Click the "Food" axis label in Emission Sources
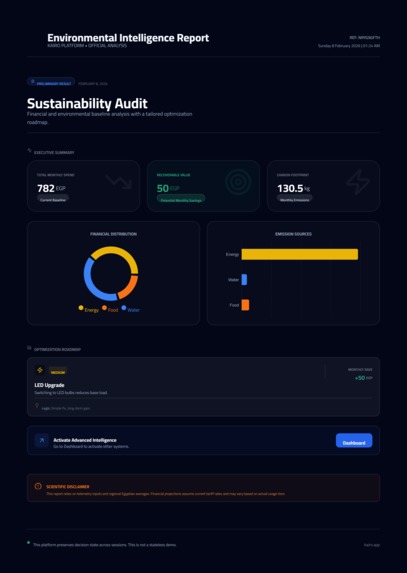407x573 pixels. [234, 305]
